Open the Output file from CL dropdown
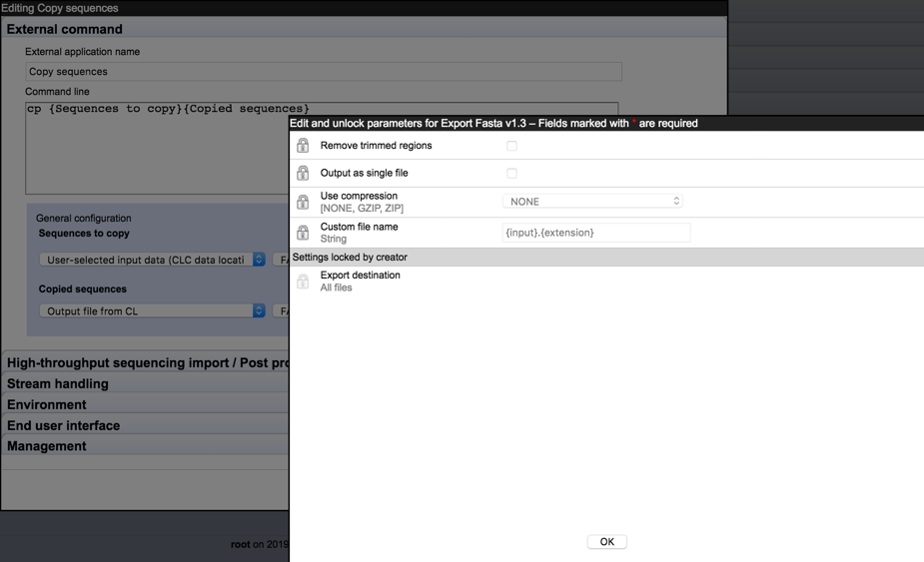924x562 pixels. (x=153, y=311)
